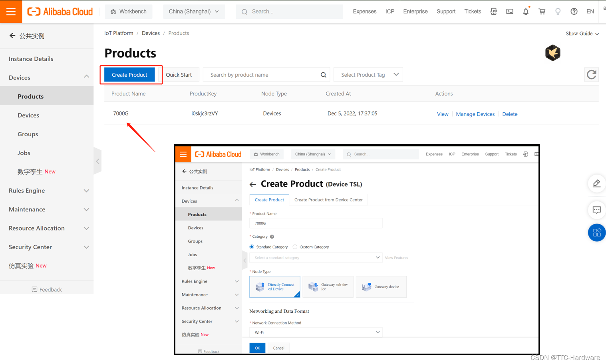Choose the Gateway device node type
Image resolution: width=606 pixels, height=364 pixels.
point(381,286)
